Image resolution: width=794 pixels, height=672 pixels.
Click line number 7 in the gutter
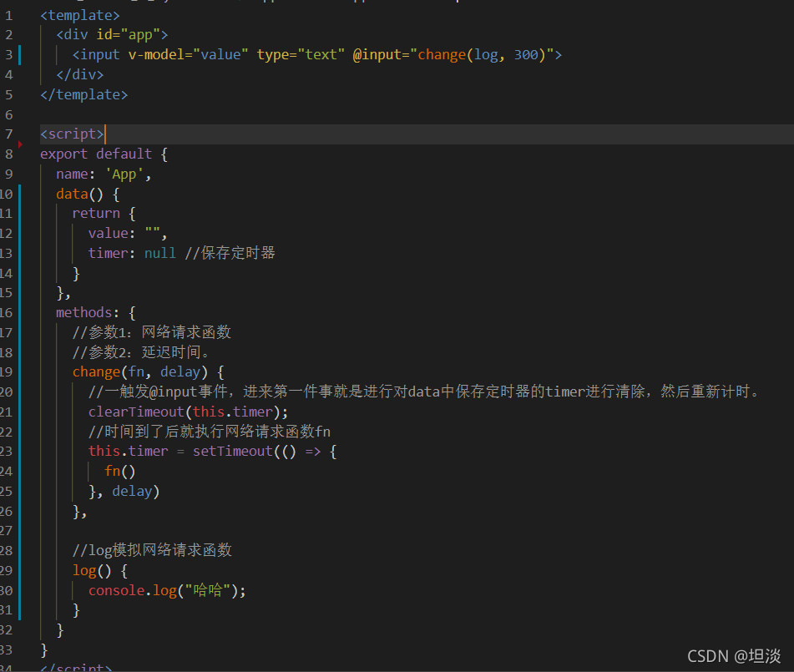(x=8, y=134)
